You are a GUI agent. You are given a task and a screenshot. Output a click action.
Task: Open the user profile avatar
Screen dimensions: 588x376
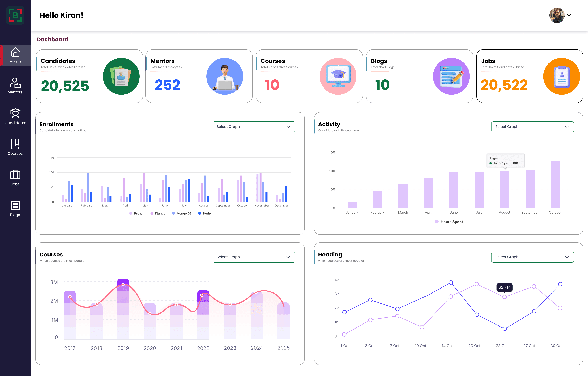[557, 15]
